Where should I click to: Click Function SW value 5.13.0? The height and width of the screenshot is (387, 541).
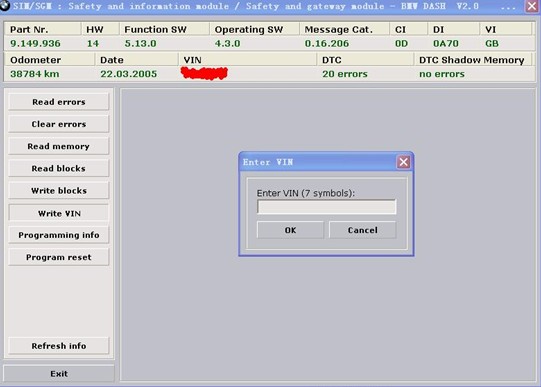pos(140,43)
